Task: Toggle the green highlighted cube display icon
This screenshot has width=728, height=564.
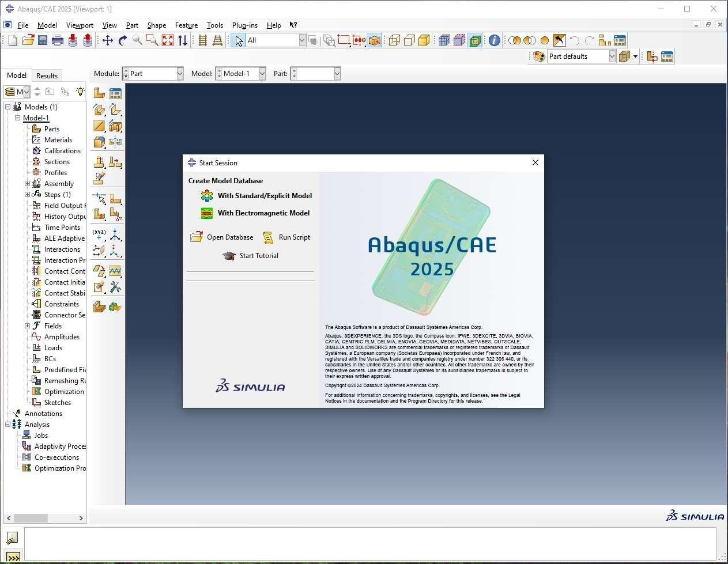Action: coord(475,40)
